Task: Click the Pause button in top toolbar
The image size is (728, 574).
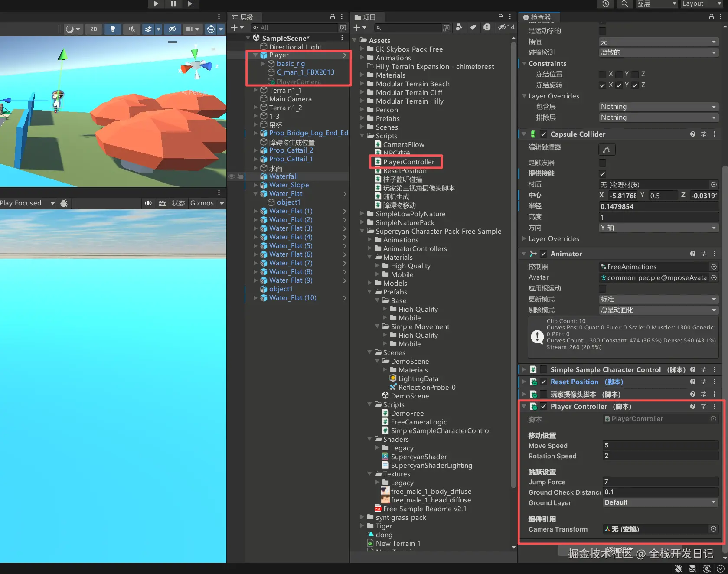Action: (x=173, y=4)
